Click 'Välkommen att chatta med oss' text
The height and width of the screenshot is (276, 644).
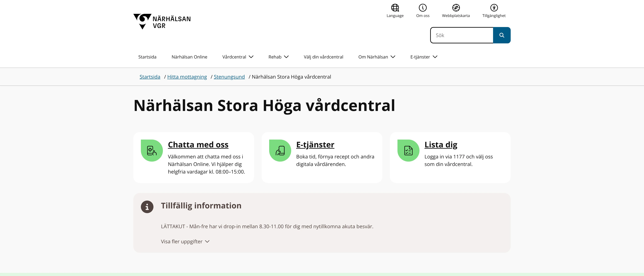click(206, 164)
